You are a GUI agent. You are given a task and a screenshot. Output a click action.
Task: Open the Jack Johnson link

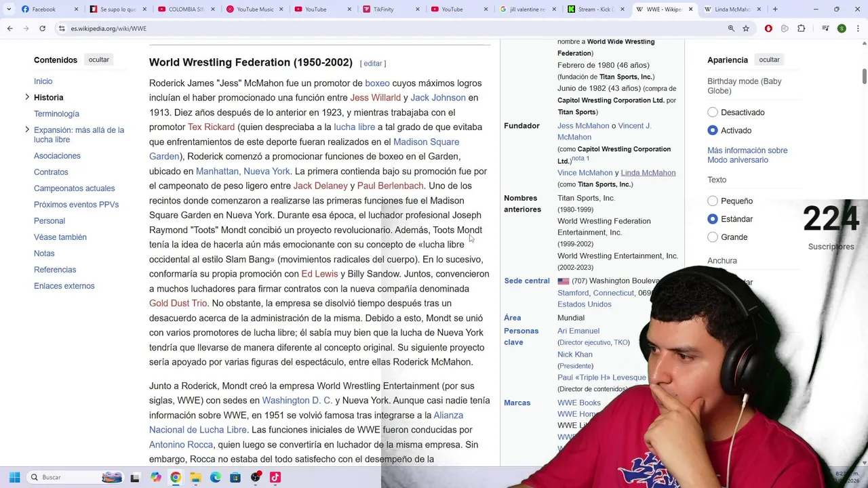pos(438,98)
